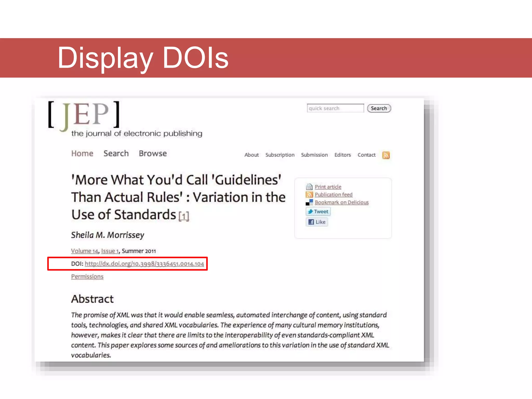The width and height of the screenshot is (532, 399).
Task: Open the Issue 1 link
Action: (110, 251)
